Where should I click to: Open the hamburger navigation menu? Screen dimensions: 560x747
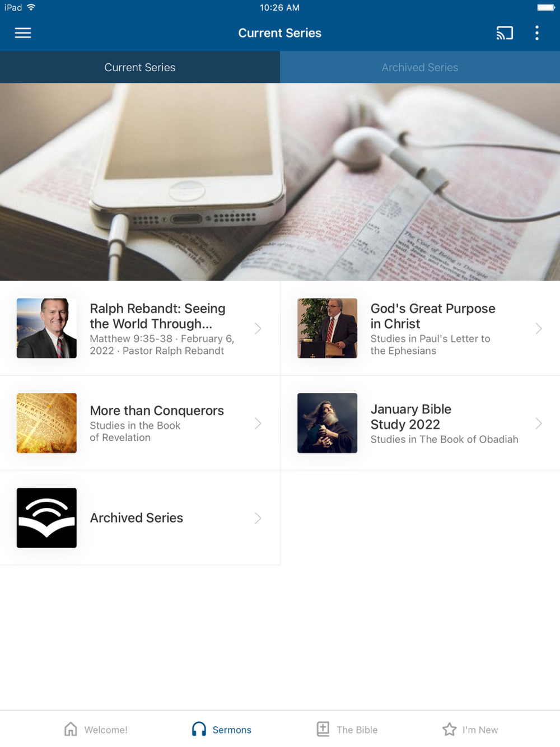coord(23,33)
